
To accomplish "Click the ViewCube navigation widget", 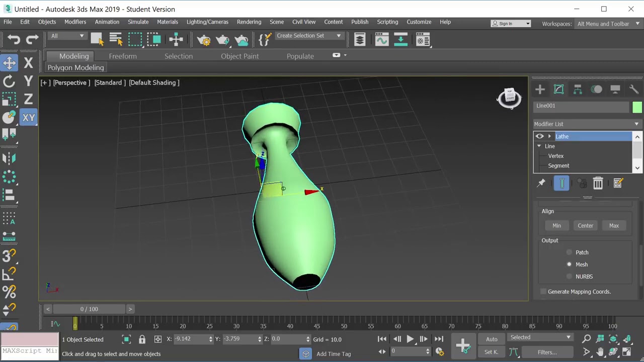I will point(510,98).
